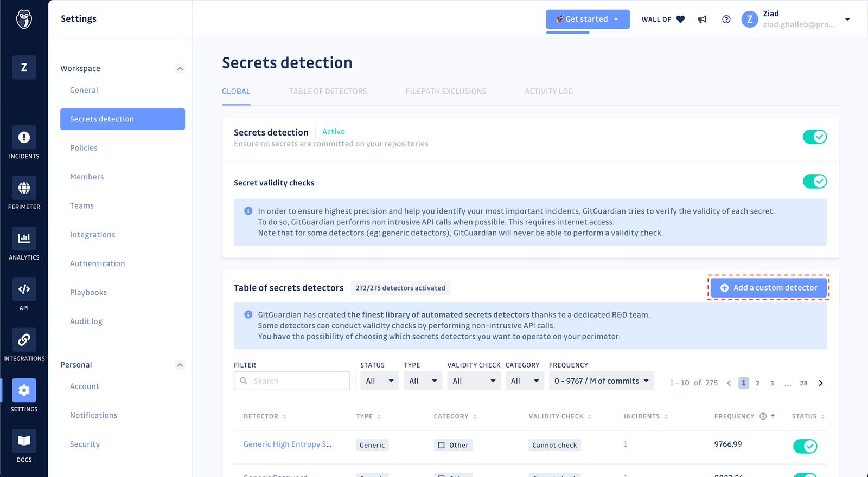Viewport: 868px width, 477px height.
Task: Open Notifications settings
Action: pos(93,415)
